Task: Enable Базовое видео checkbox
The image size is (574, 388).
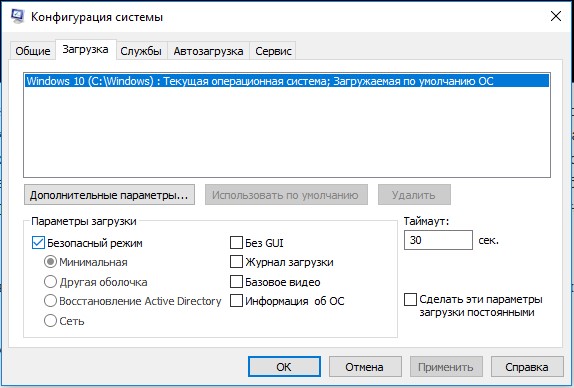Action: click(236, 282)
